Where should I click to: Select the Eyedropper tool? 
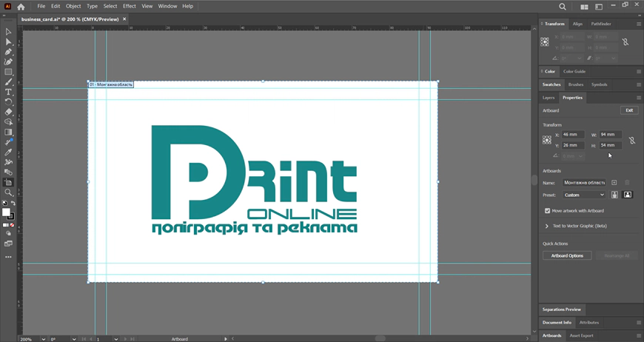(x=8, y=152)
